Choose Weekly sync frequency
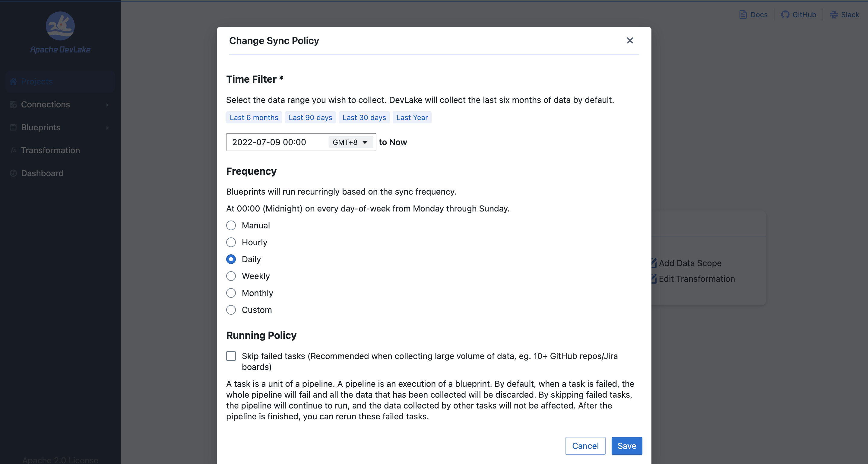 (231, 276)
